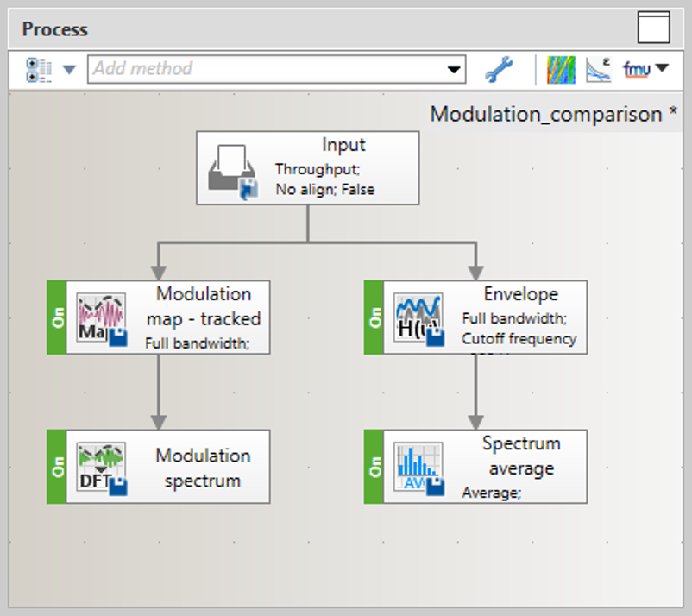This screenshot has width=692, height=616.
Task: Select the Input node tray icon
Action: point(233,170)
